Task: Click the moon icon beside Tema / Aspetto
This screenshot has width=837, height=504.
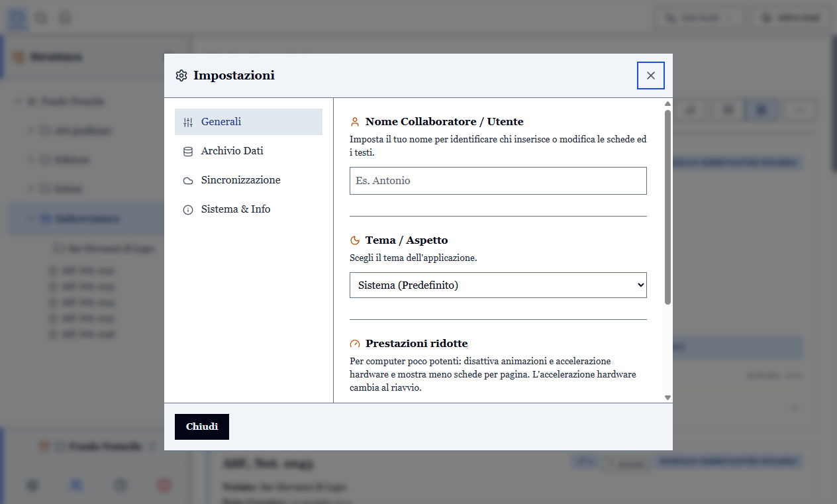Action: pos(355,240)
